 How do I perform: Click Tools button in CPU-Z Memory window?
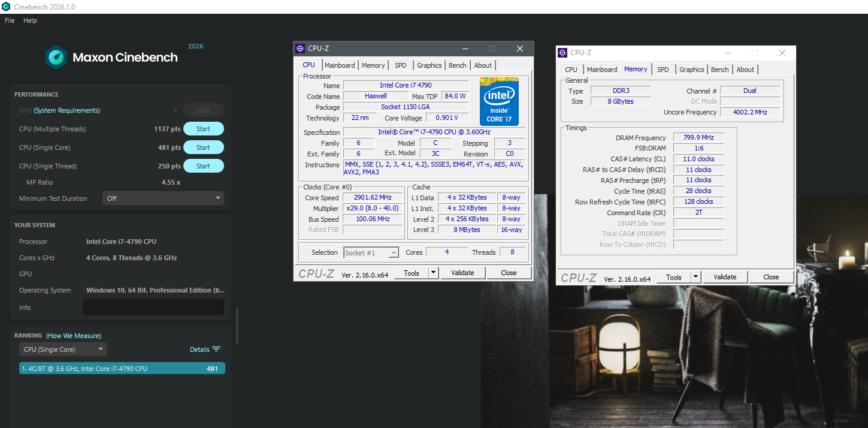[x=674, y=277]
